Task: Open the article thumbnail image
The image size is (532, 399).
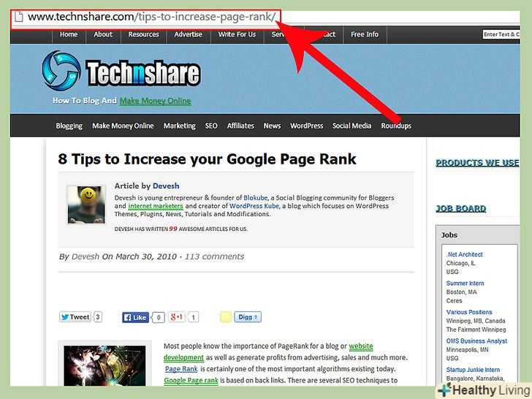Action: click(x=104, y=365)
